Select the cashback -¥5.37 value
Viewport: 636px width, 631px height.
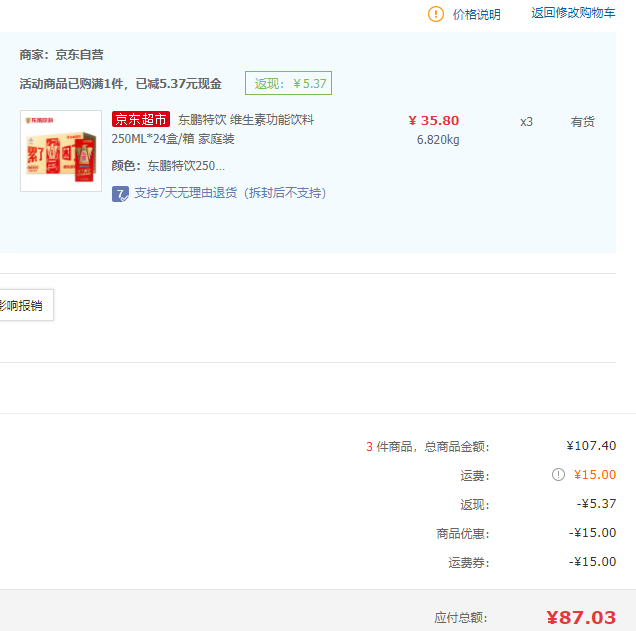(596, 504)
